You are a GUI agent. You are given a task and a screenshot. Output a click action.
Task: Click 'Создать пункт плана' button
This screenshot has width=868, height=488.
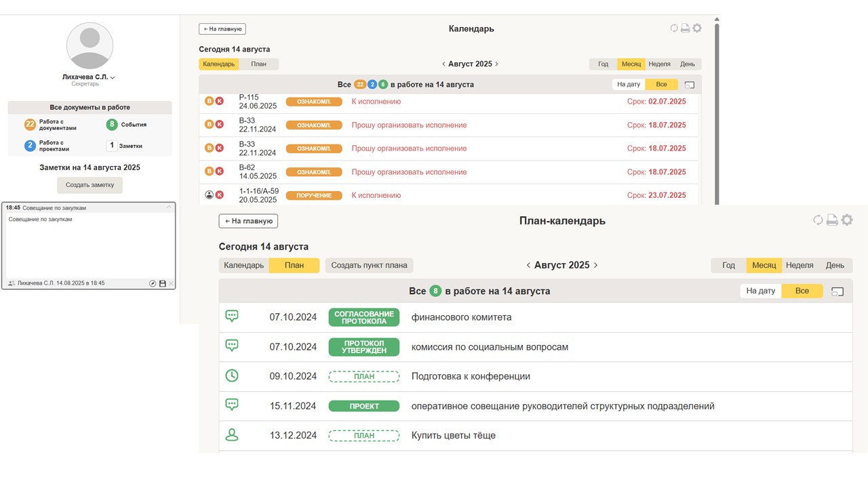[x=369, y=265]
